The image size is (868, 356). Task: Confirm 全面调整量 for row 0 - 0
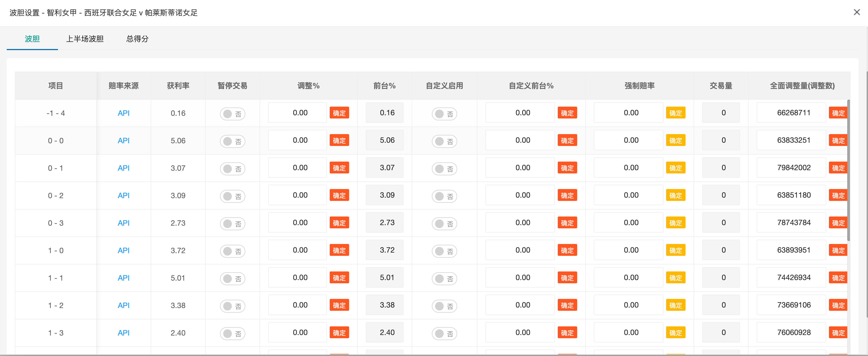[x=838, y=140]
